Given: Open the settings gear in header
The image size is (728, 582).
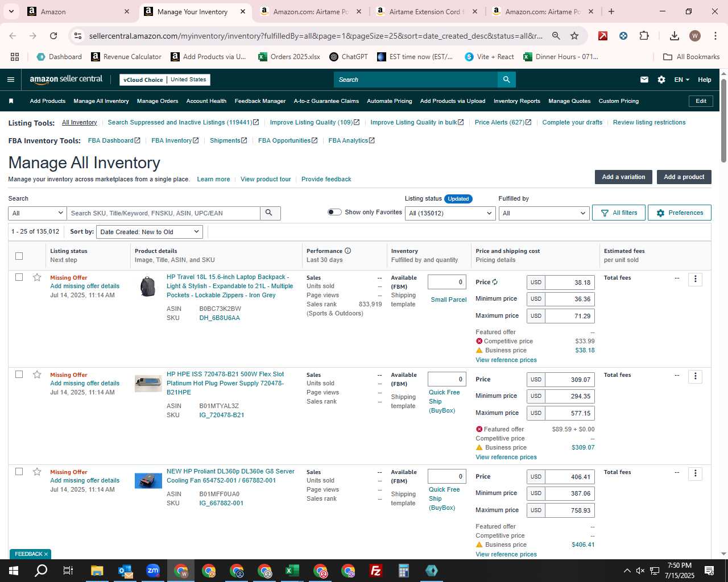Looking at the screenshot, I should click(x=661, y=80).
